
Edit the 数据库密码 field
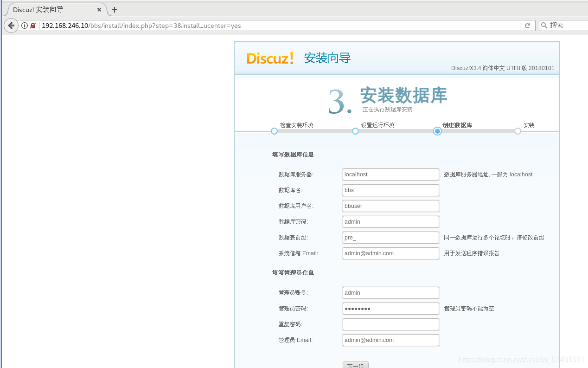click(x=391, y=222)
